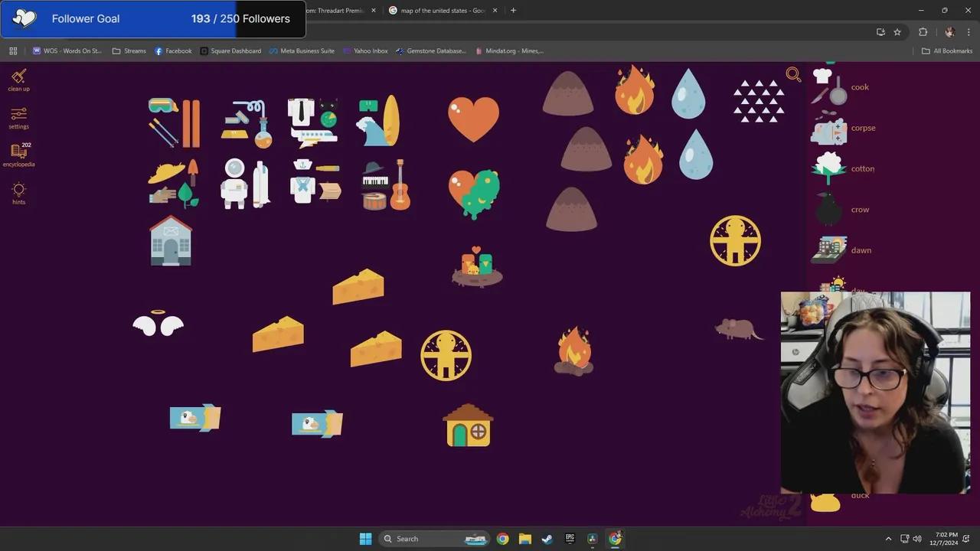Pick the black crow icon in sidebar
This screenshot has width=980, height=551.
coord(828,209)
